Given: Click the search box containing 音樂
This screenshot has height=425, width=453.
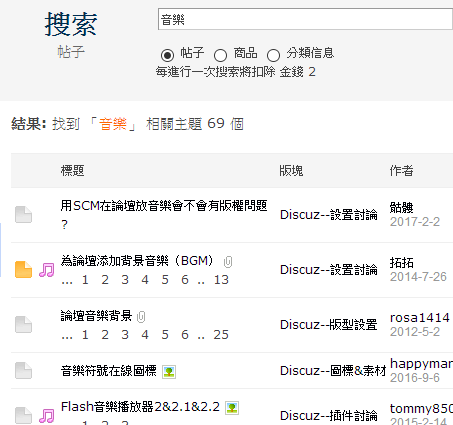Looking at the screenshot, I should [x=305, y=19].
